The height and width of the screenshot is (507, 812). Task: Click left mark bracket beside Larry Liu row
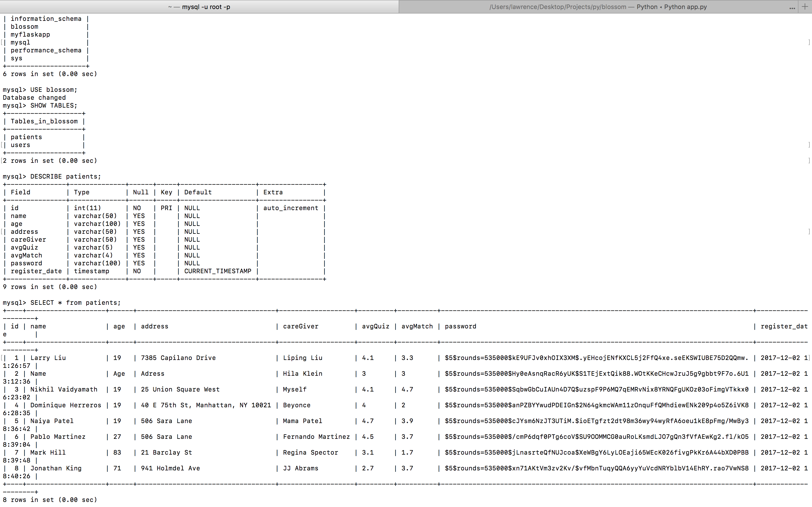point(2,358)
